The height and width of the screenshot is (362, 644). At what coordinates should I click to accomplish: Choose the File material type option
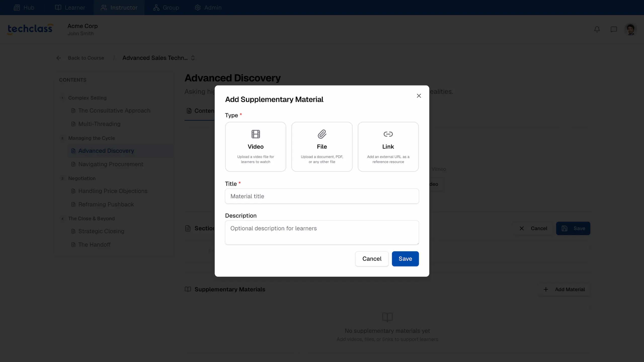pos(322,147)
